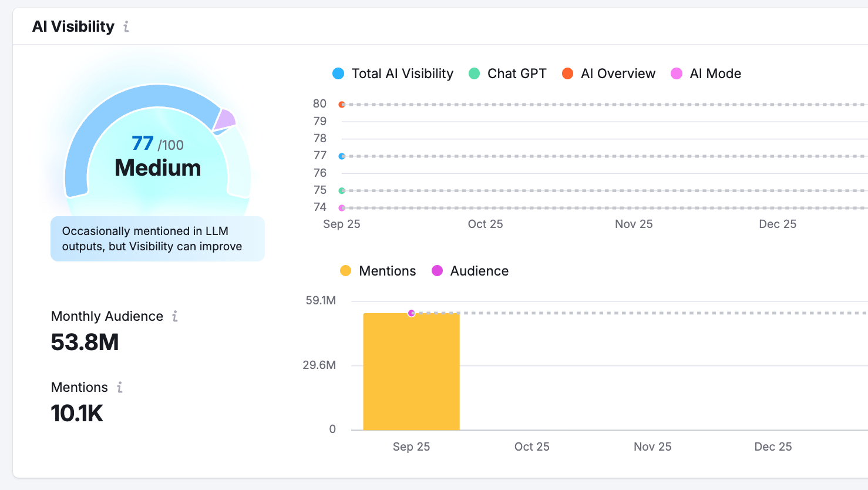This screenshot has height=490, width=868.
Task: Toggle the AI Mode legend series
Action: click(x=706, y=73)
